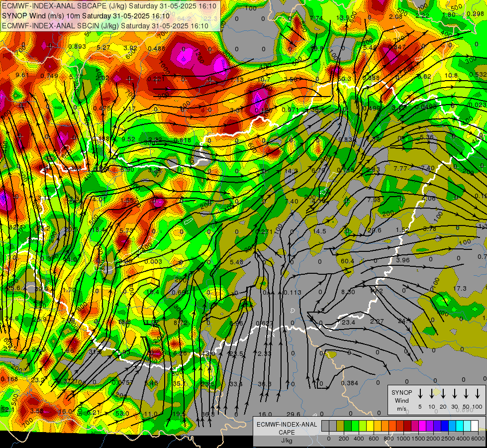Click the '0.221' value on the map

(156, 79)
